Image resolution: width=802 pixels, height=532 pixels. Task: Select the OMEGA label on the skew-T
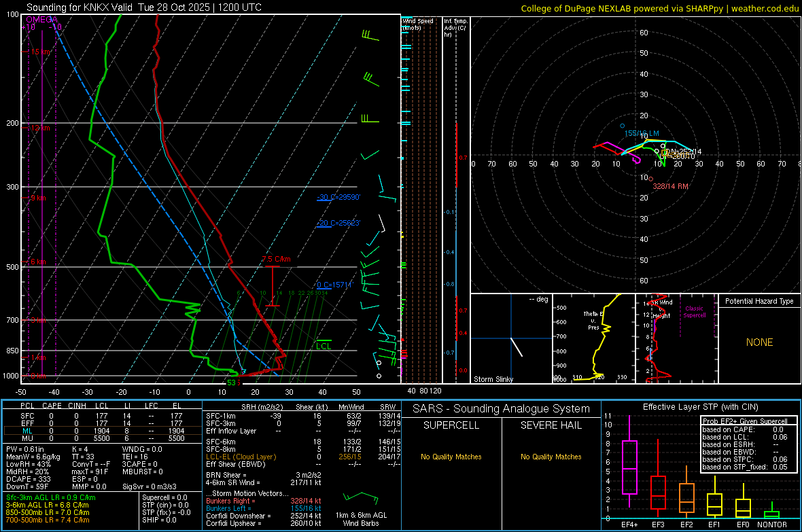point(41,20)
